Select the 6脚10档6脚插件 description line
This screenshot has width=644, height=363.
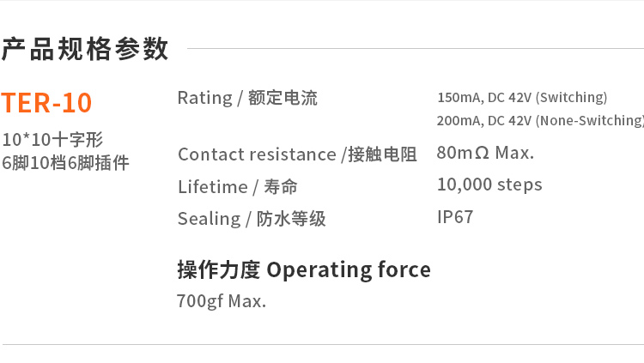pos(65,162)
